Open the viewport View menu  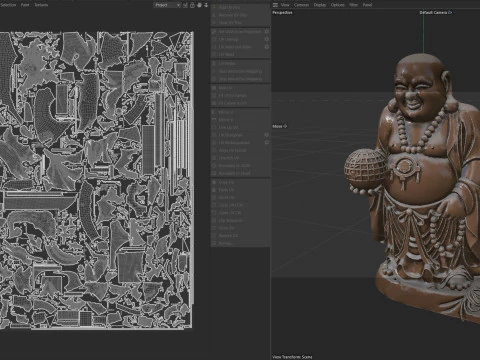pos(285,5)
